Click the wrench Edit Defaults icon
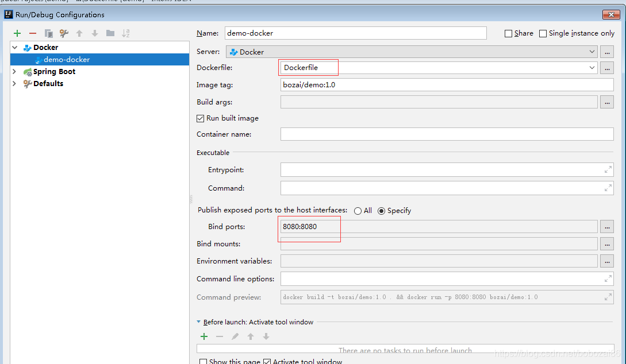This screenshot has height=364, width=626. pos(64,33)
